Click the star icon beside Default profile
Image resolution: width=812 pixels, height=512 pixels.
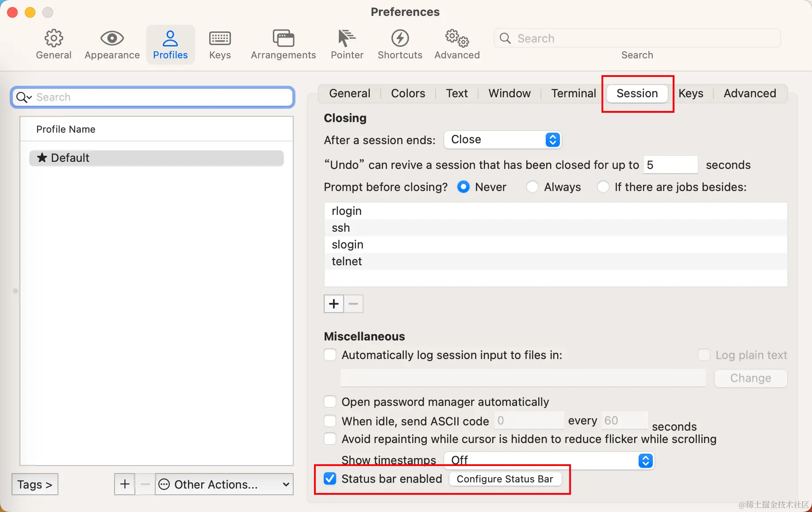(x=42, y=158)
